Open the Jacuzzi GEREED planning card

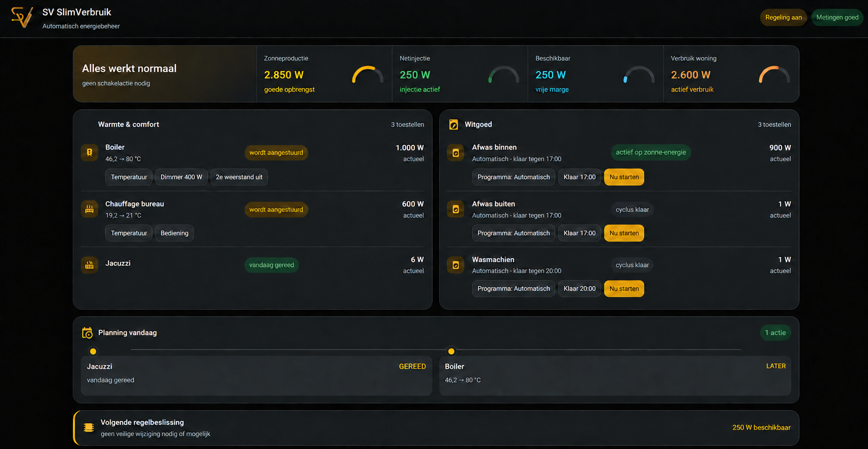256,376
